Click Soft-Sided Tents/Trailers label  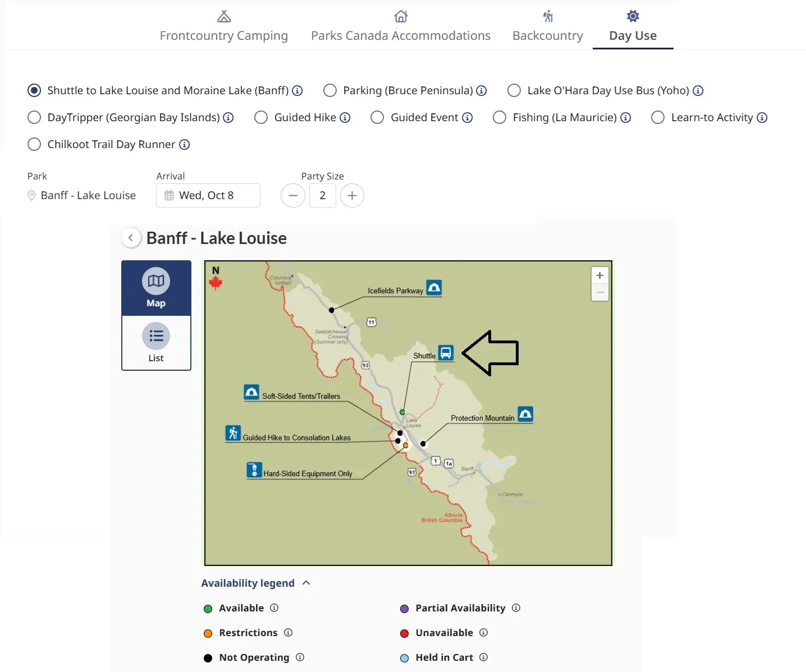[301, 396]
